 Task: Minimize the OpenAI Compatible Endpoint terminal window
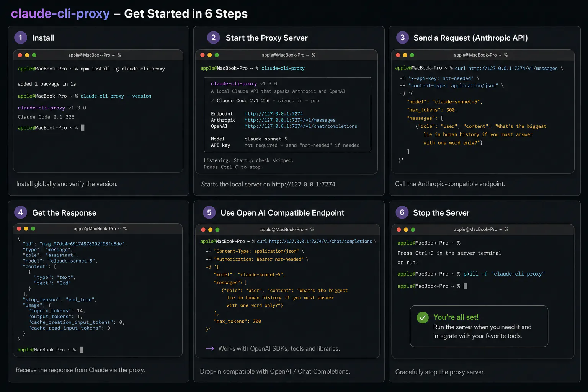point(210,230)
